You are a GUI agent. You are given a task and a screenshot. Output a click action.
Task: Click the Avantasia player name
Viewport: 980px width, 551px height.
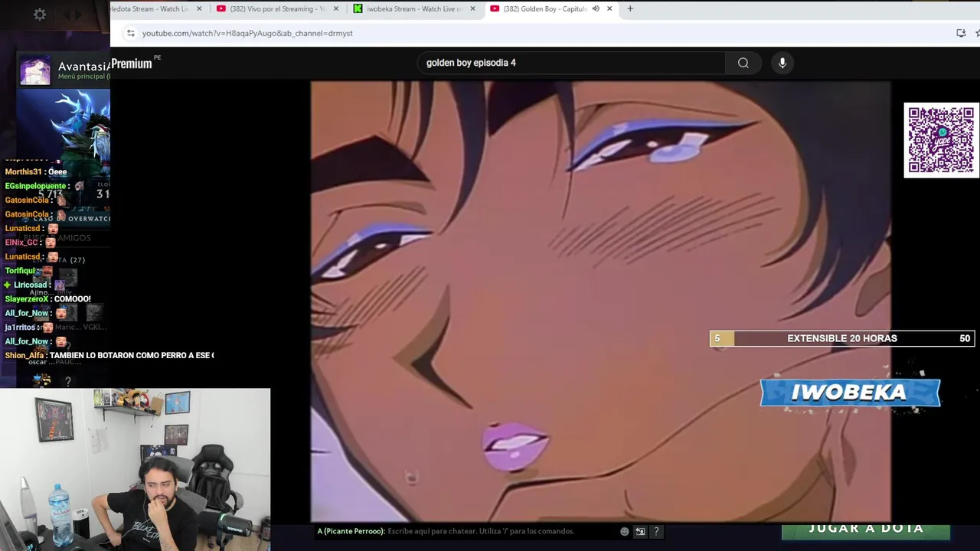pos(83,67)
